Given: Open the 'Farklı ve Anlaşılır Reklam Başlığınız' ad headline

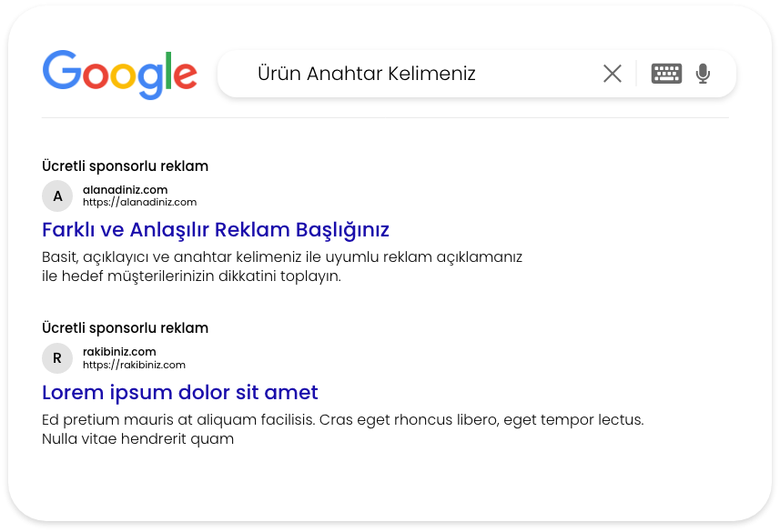Looking at the screenshot, I should (x=216, y=229).
